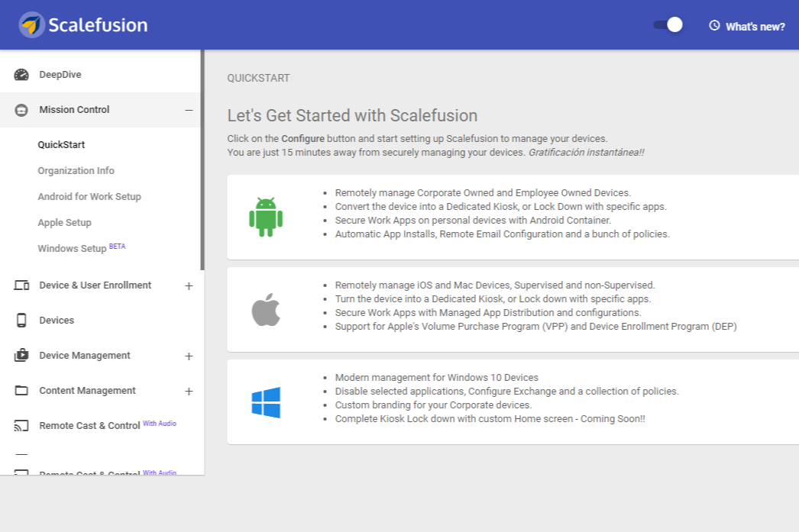The height and width of the screenshot is (532, 799).
Task: Click the Device Management icon
Action: (21, 356)
